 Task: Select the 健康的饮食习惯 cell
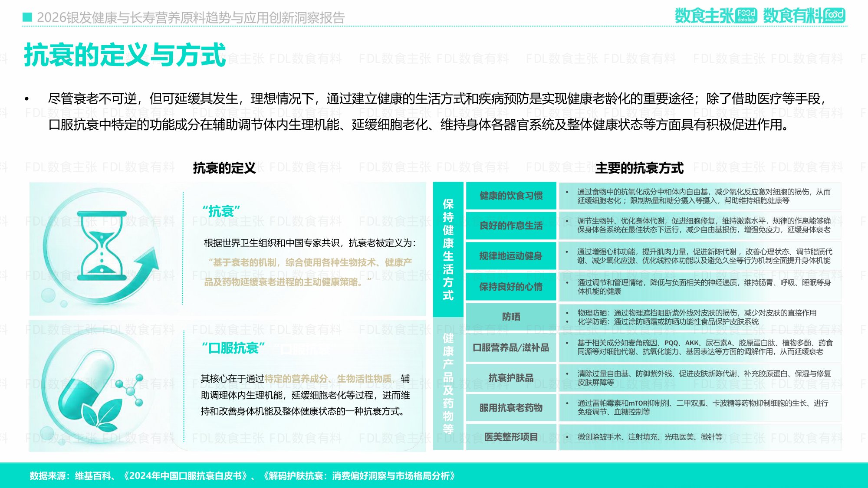[511, 196]
